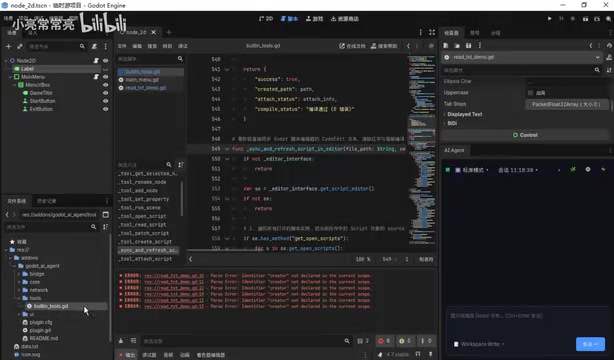Instantiate child scene via link icon
The height and width of the screenshot is (360, 614).
click(20, 46)
